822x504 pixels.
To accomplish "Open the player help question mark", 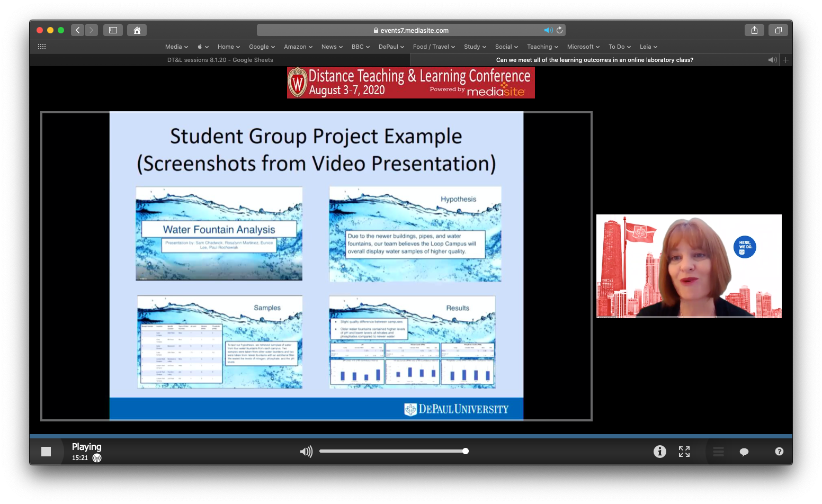I will click(x=779, y=452).
